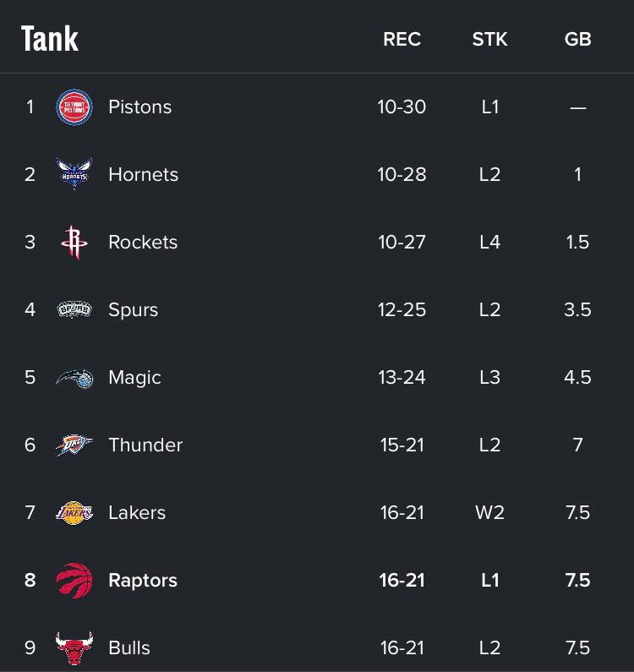Click the Orlando Magic logo
Viewport: 634px width, 672px height.
coord(74,378)
